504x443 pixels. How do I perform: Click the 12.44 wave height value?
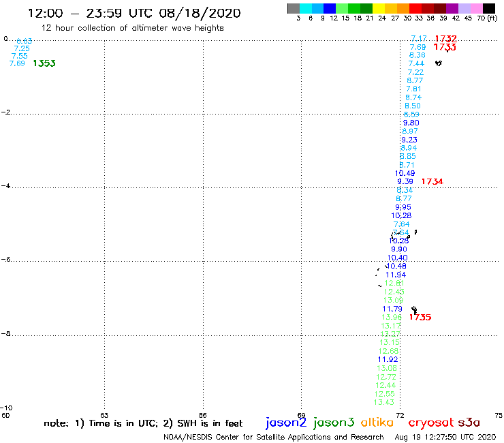coord(385,385)
